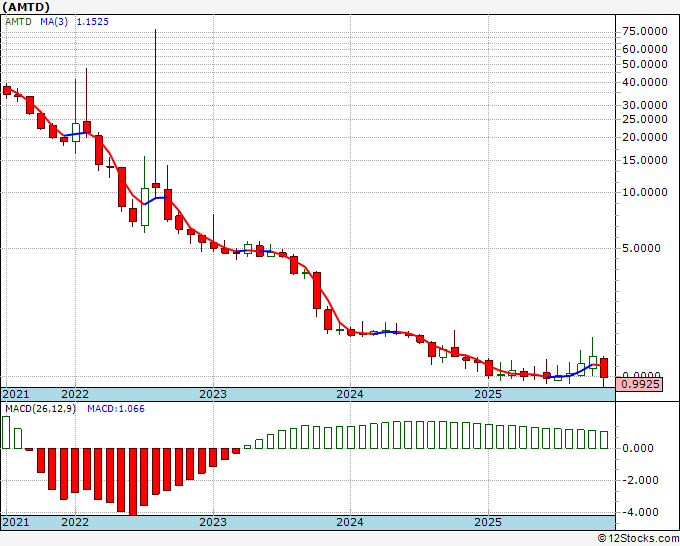Click the 60.0000 price axis label
This screenshot has height=546, width=680.
coord(644,49)
